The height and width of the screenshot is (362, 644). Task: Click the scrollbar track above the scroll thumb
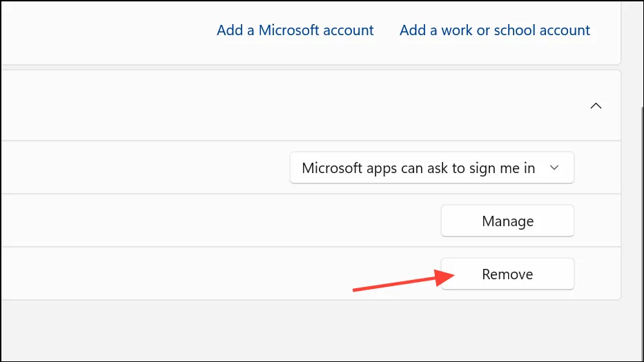tap(642, 53)
